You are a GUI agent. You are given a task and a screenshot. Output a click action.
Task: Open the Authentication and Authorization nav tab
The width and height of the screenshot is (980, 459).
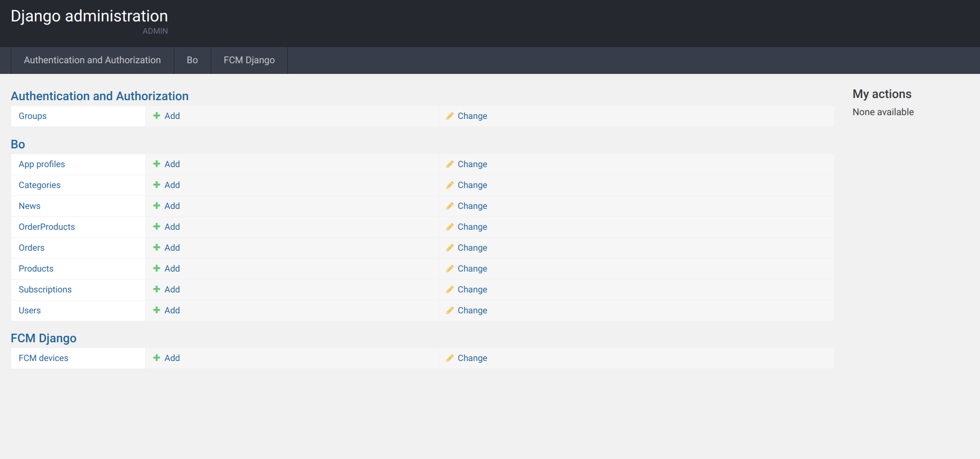[x=92, y=60]
